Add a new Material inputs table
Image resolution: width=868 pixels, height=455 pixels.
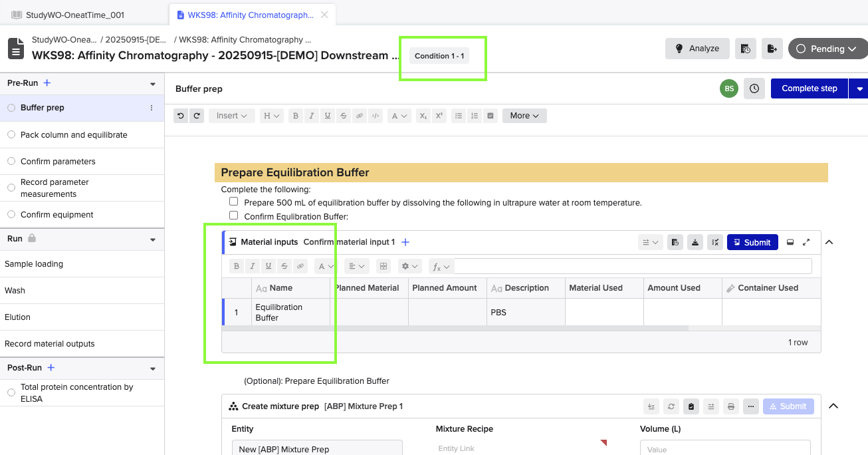(x=405, y=242)
